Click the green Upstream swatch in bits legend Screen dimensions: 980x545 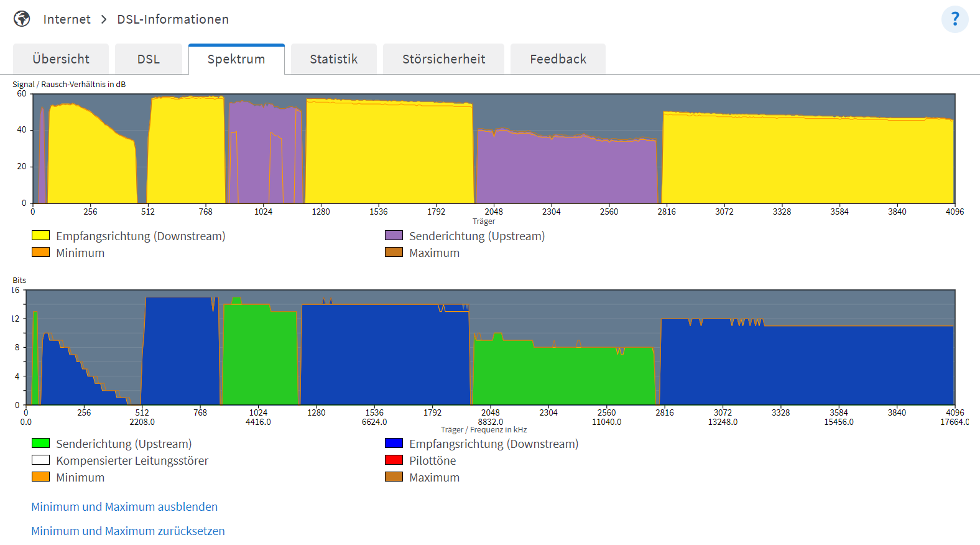click(x=40, y=443)
